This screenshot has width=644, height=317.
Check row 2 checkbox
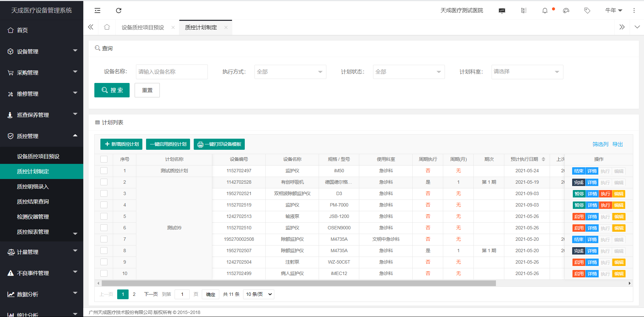pyautogui.click(x=104, y=182)
